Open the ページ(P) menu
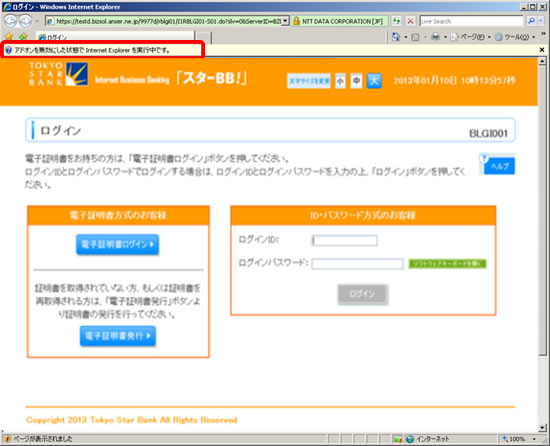550x446 pixels. coord(471,37)
